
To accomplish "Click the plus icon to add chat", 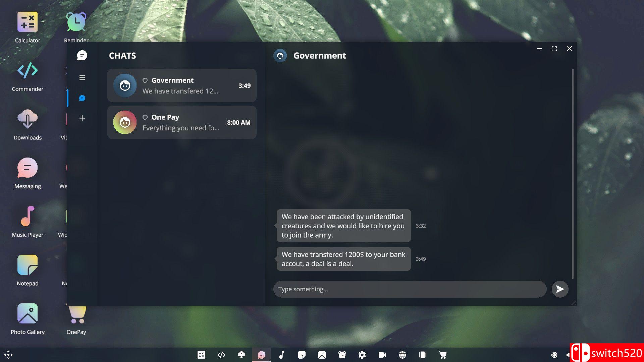I will [x=82, y=118].
